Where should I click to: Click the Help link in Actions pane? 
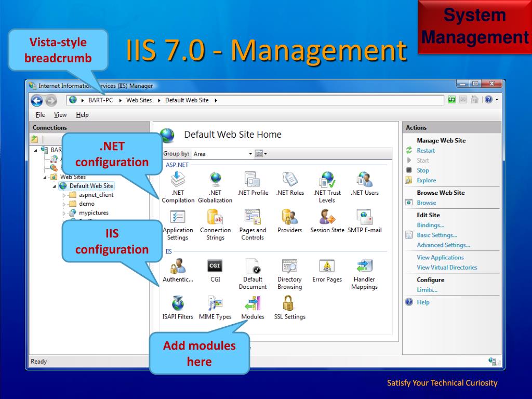423,302
